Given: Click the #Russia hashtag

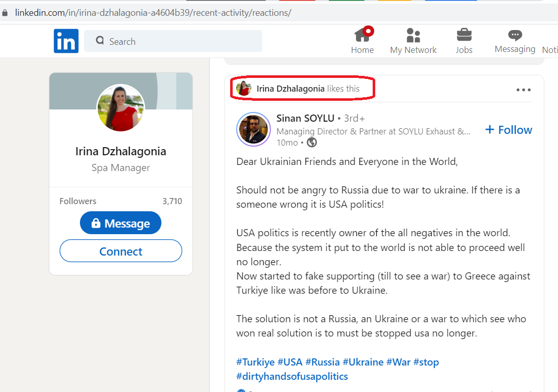Looking at the screenshot, I should tap(322, 362).
